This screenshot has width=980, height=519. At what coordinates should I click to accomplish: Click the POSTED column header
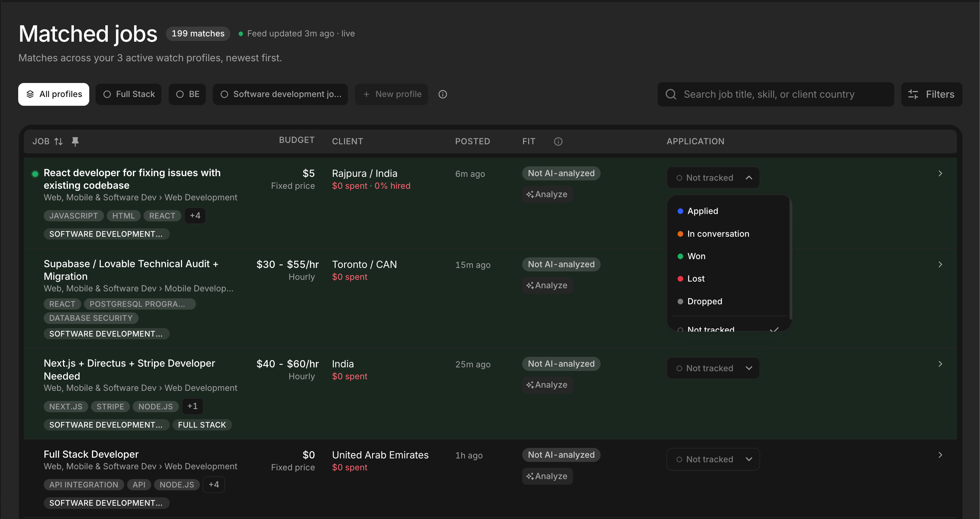pos(472,141)
